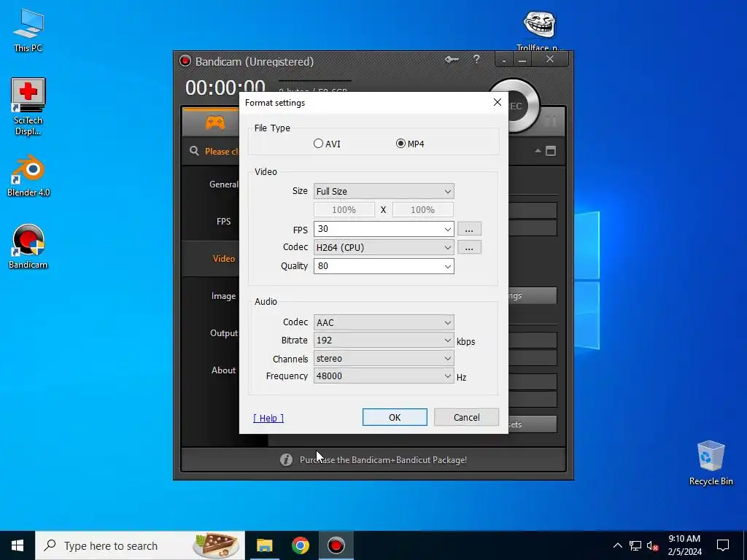The image size is (747, 560).
Task: Open the video Size dropdown
Action: [384, 191]
